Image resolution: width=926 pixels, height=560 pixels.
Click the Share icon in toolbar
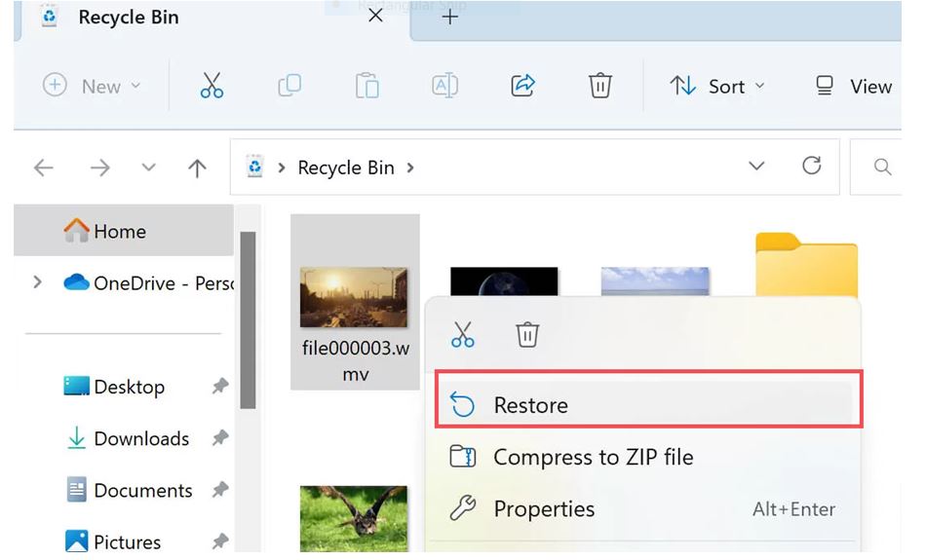(523, 86)
